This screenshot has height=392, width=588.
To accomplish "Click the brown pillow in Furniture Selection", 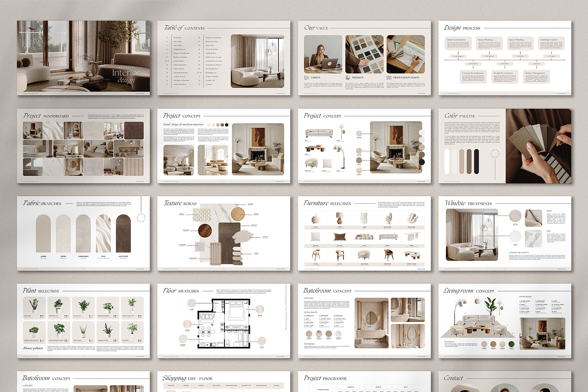I will tap(340, 236).
